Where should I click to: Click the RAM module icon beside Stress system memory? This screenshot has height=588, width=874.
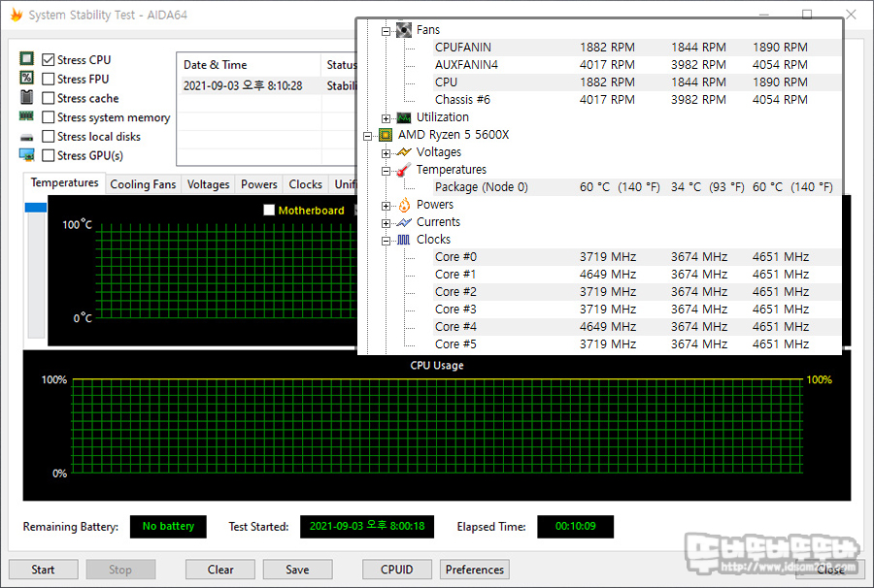click(x=27, y=116)
